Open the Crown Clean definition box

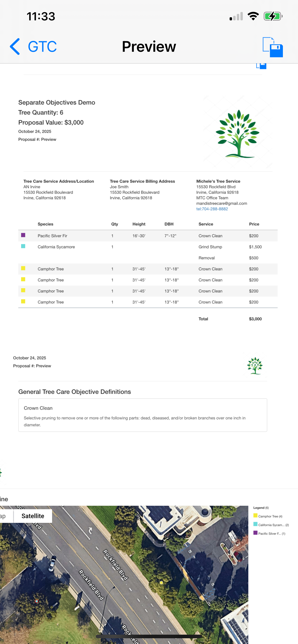[143, 415]
